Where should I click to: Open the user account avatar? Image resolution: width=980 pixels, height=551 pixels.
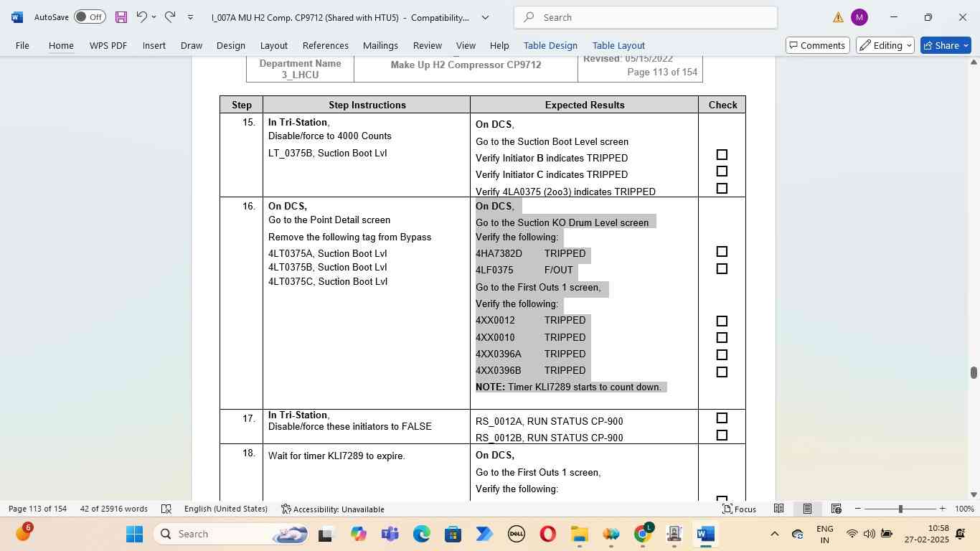pyautogui.click(x=859, y=17)
